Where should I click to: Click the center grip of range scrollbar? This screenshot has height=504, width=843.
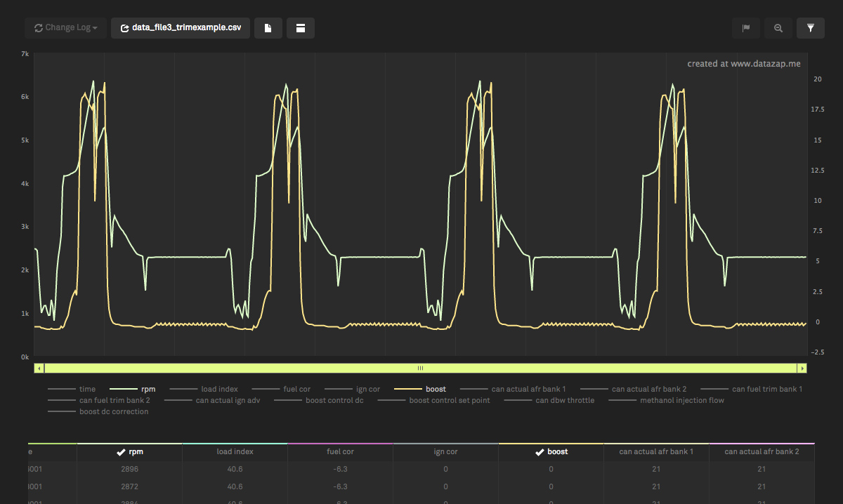[420, 368]
